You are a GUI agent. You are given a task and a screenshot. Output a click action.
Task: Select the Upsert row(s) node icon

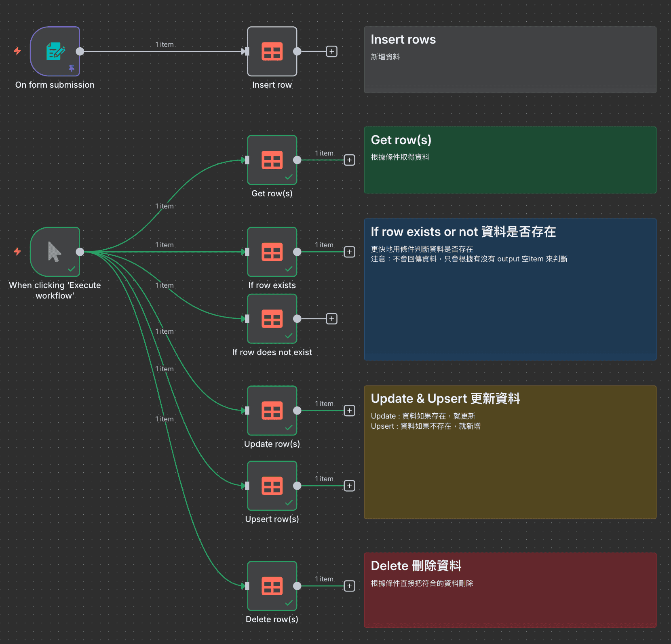point(272,486)
